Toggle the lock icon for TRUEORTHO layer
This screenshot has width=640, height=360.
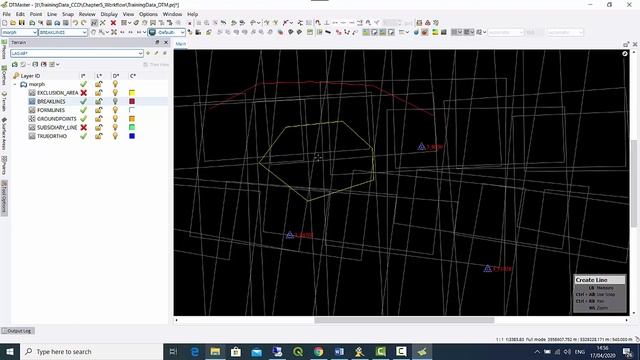99,136
